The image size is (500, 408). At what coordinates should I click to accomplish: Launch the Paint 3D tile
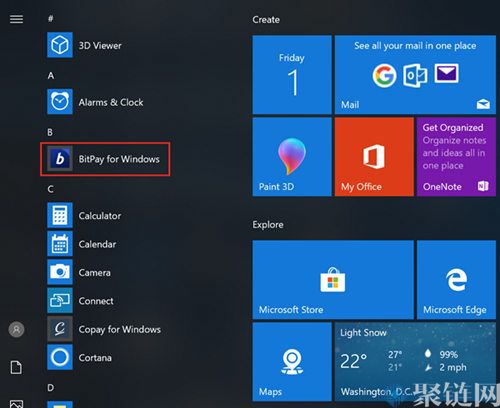(x=292, y=157)
